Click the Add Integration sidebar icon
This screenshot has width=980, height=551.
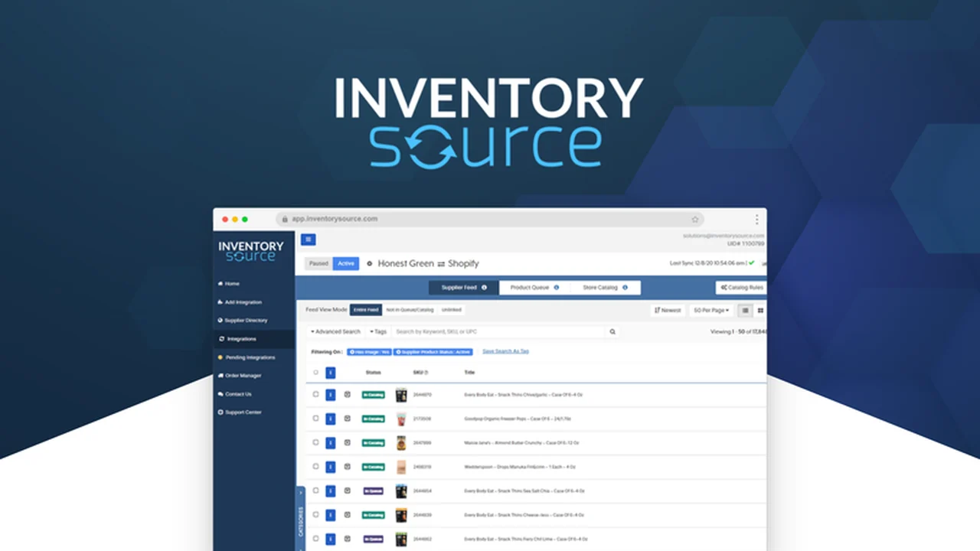(219, 302)
